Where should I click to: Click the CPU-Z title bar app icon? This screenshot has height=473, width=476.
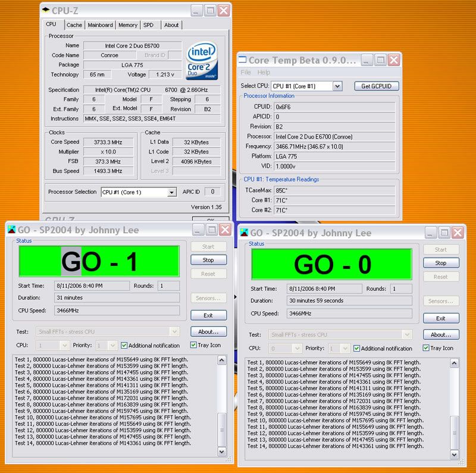click(46, 10)
